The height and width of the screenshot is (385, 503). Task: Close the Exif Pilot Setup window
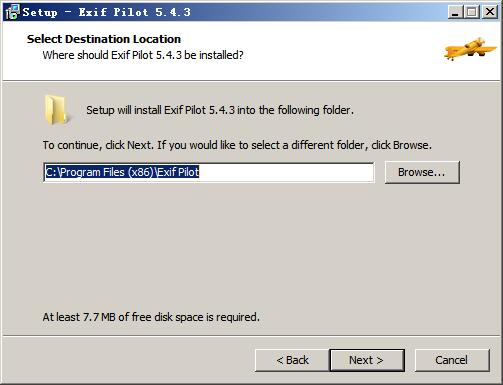pos(490,12)
